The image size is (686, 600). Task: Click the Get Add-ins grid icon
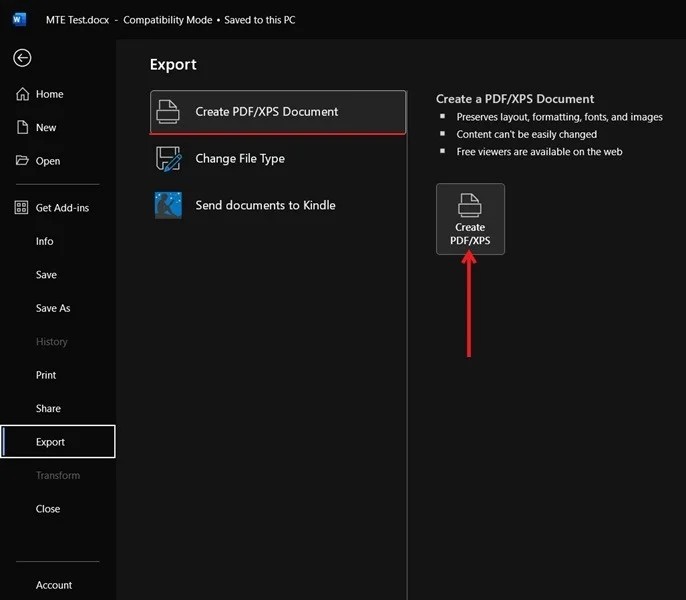22,208
